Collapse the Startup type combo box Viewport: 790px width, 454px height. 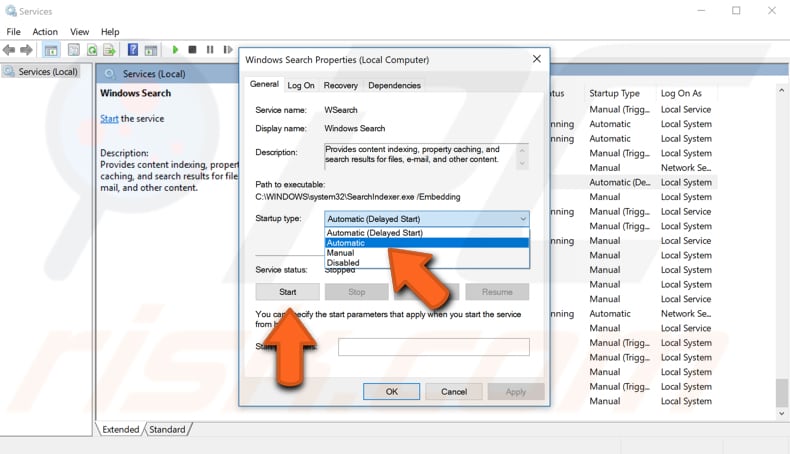pos(523,219)
